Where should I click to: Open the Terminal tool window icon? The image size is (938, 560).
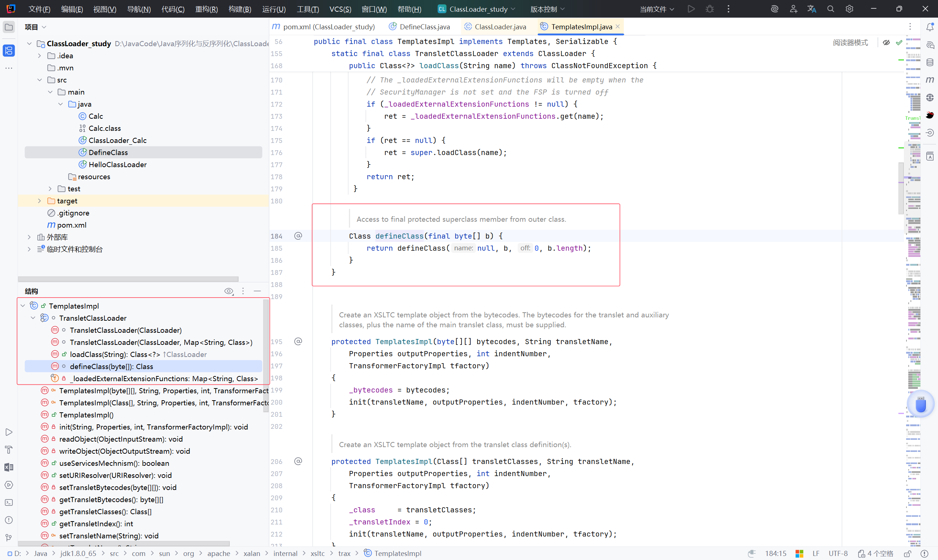9,502
